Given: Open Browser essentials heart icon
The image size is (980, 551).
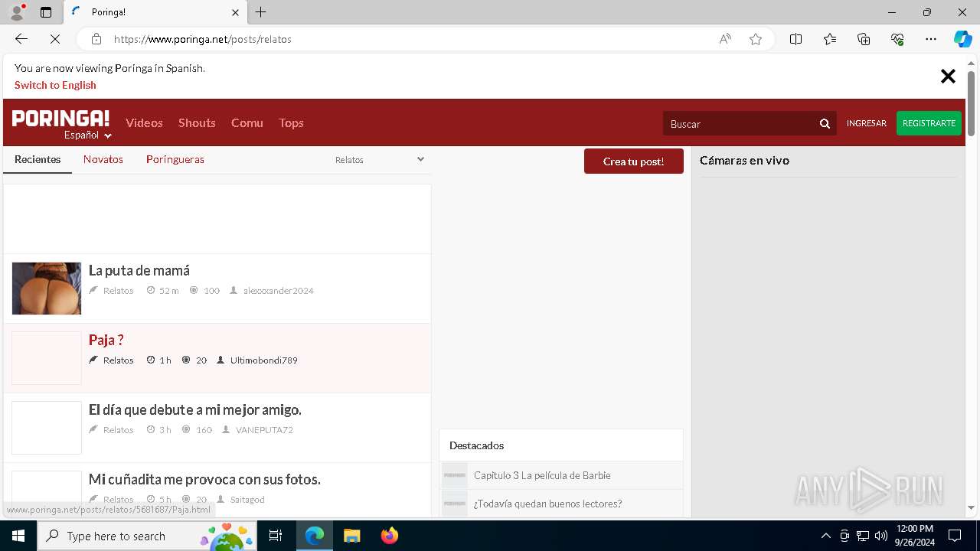Looking at the screenshot, I should tap(897, 39).
